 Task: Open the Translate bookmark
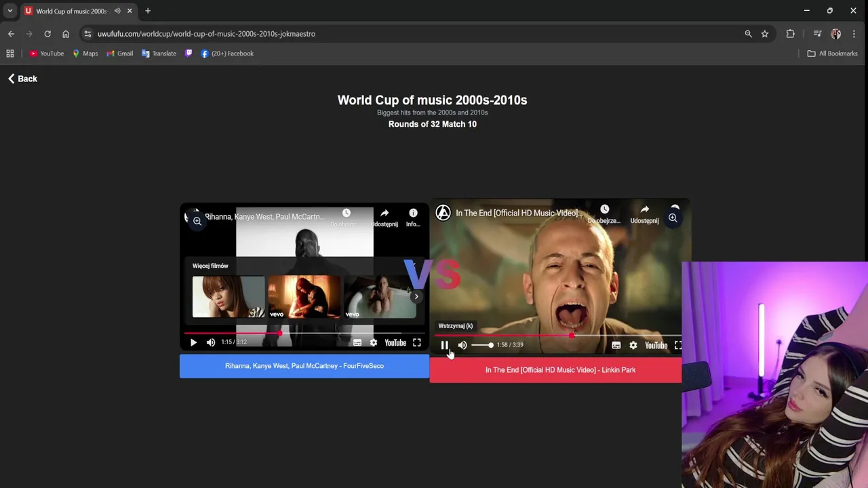click(159, 54)
